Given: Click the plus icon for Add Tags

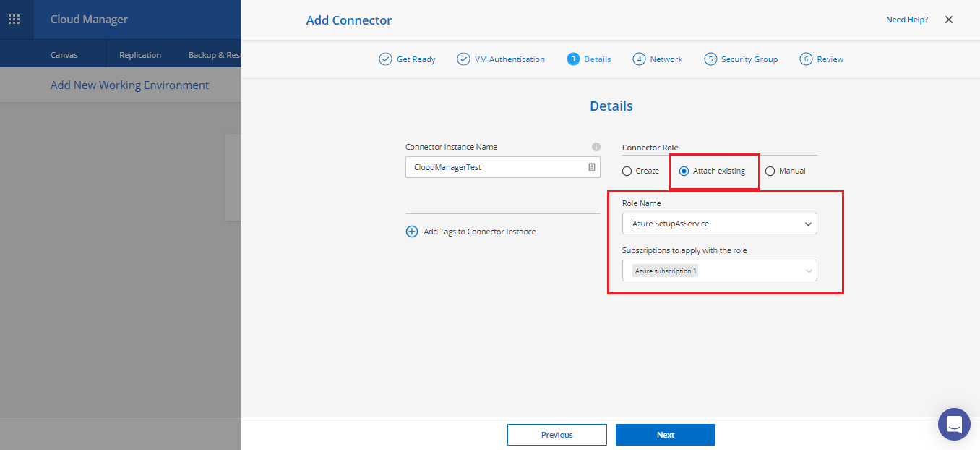Looking at the screenshot, I should point(412,232).
